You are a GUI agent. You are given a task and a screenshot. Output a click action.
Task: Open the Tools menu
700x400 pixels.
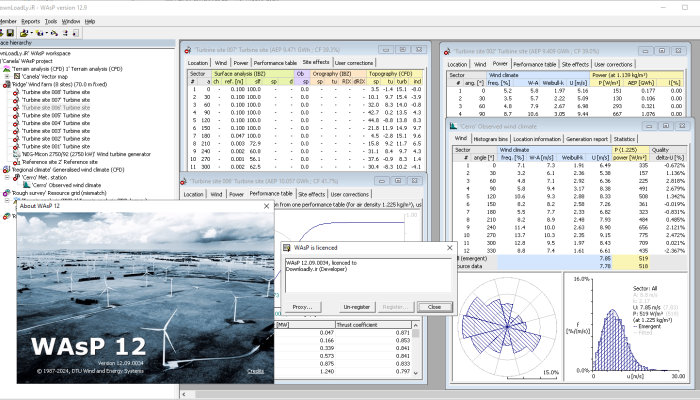pyautogui.click(x=51, y=21)
